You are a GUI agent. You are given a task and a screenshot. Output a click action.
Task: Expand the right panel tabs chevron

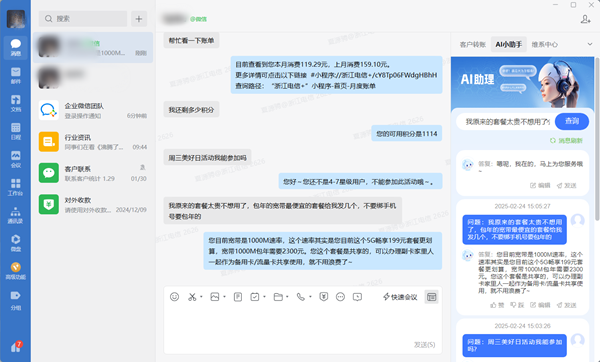tap(590, 44)
